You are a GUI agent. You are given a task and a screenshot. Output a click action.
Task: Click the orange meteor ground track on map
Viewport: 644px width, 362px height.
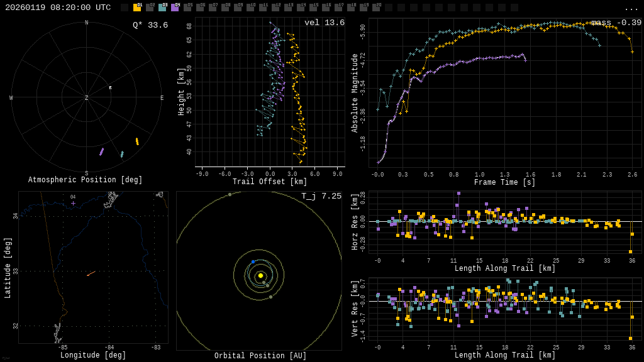pyautogui.click(x=91, y=273)
